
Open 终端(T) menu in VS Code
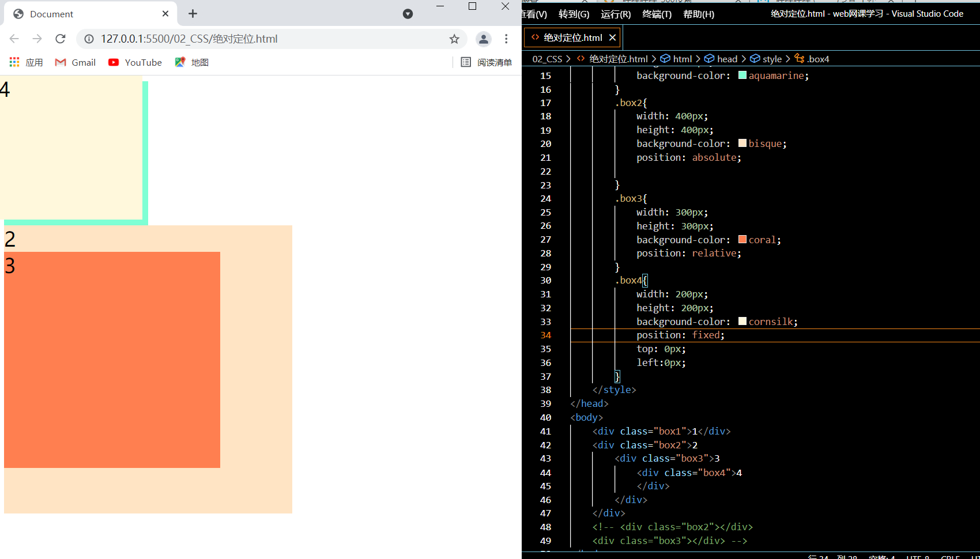pyautogui.click(x=657, y=14)
